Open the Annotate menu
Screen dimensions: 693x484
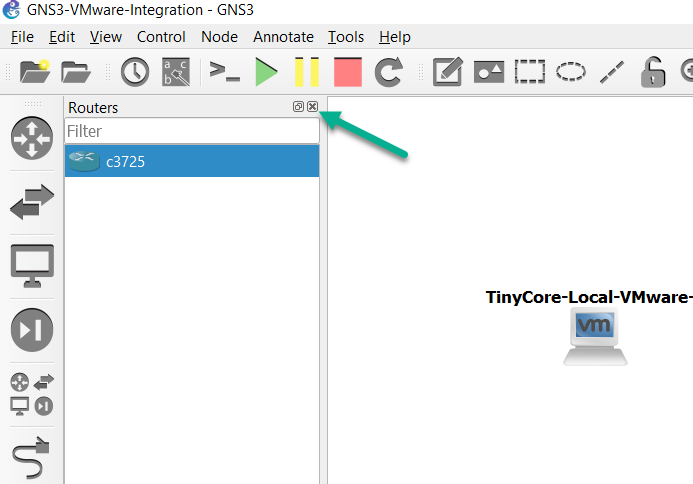tap(283, 37)
